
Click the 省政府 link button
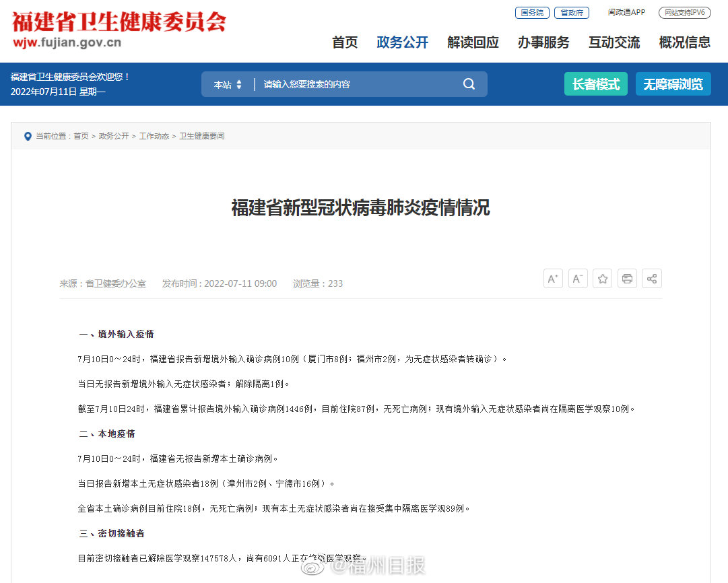point(572,13)
